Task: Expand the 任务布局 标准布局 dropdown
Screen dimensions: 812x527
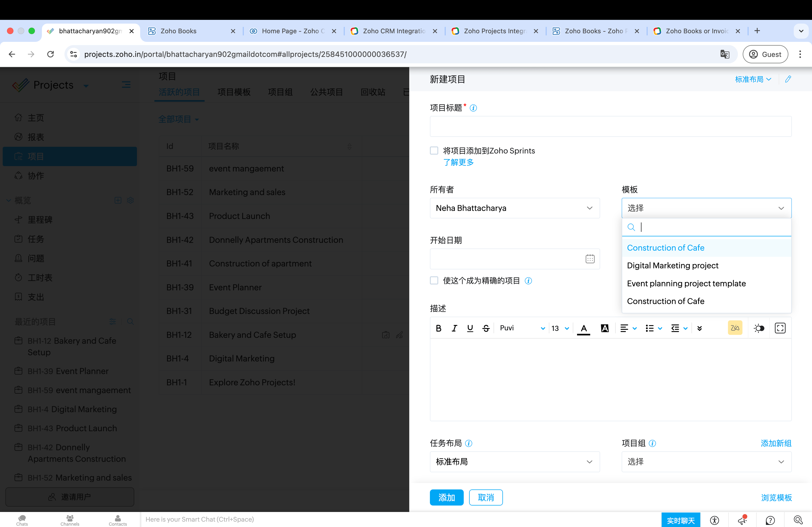Action: [514, 462]
